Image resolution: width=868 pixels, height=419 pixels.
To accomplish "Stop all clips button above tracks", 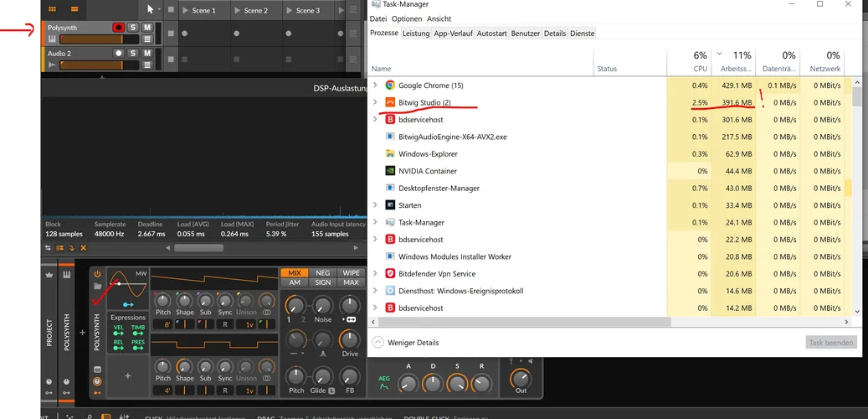I will (x=171, y=10).
